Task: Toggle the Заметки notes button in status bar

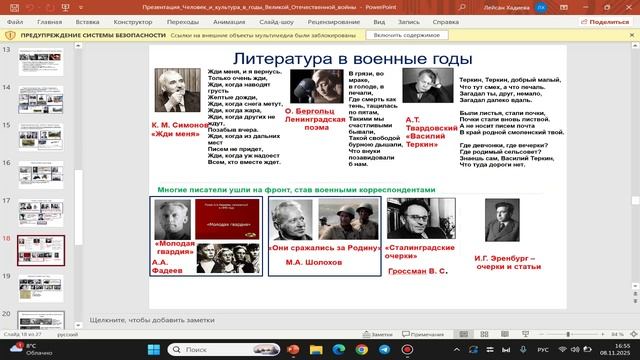Action: (378, 334)
